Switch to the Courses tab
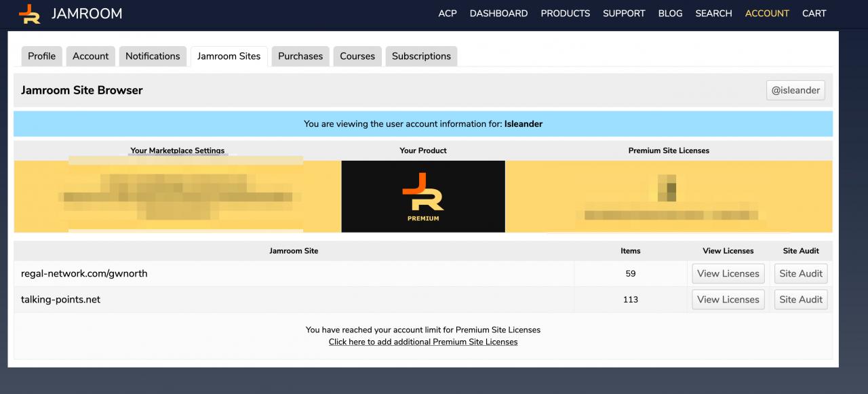 pos(357,56)
